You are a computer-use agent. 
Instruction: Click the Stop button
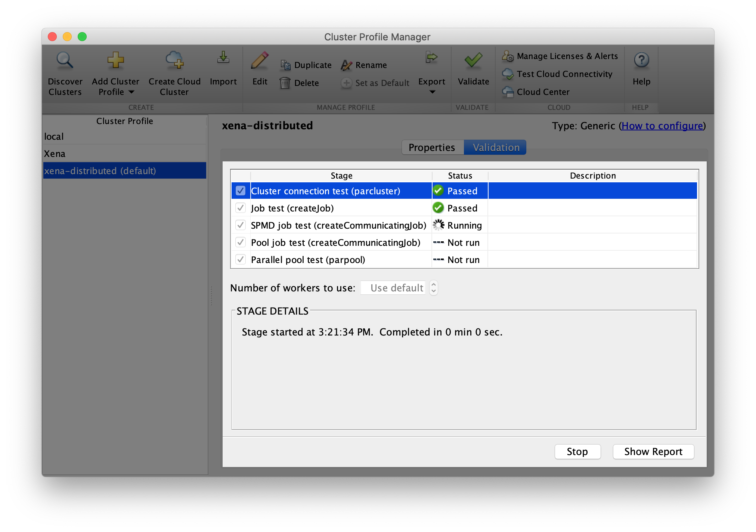point(577,452)
